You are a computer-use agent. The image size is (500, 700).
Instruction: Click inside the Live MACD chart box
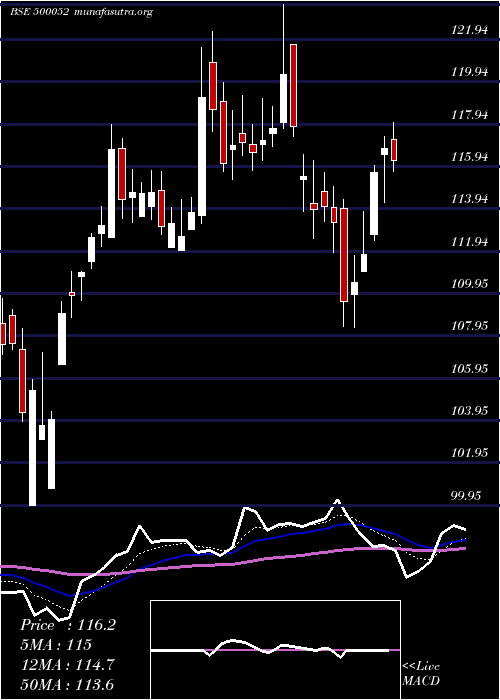tap(275, 650)
